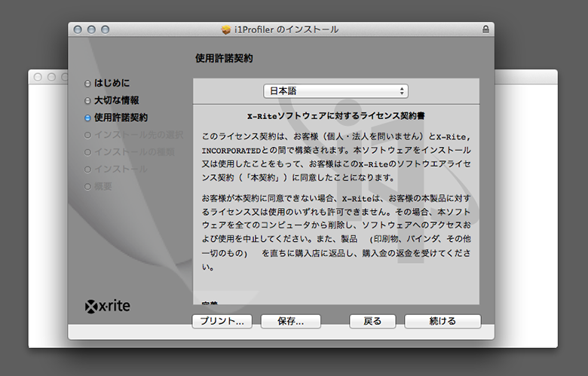
Task: Click the bullet beside 大切な情報 step
Action: (88, 100)
